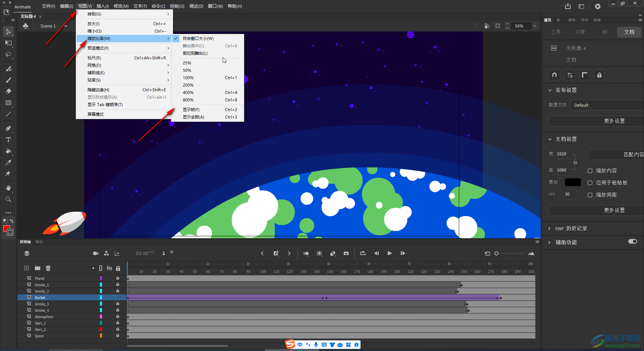The height and width of the screenshot is (351, 644).
Task: Collapse the 发布设置 section
Action: click(x=550, y=90)
